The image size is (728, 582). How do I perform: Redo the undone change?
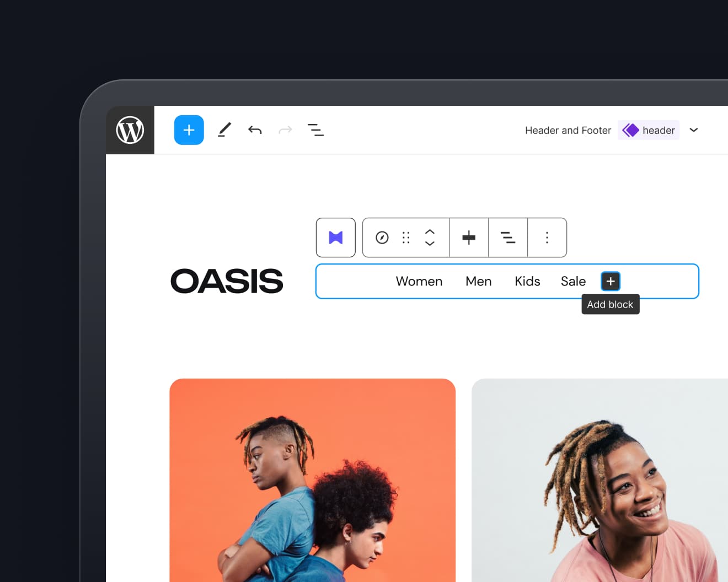pyautogui.click(x=285, y=130)
